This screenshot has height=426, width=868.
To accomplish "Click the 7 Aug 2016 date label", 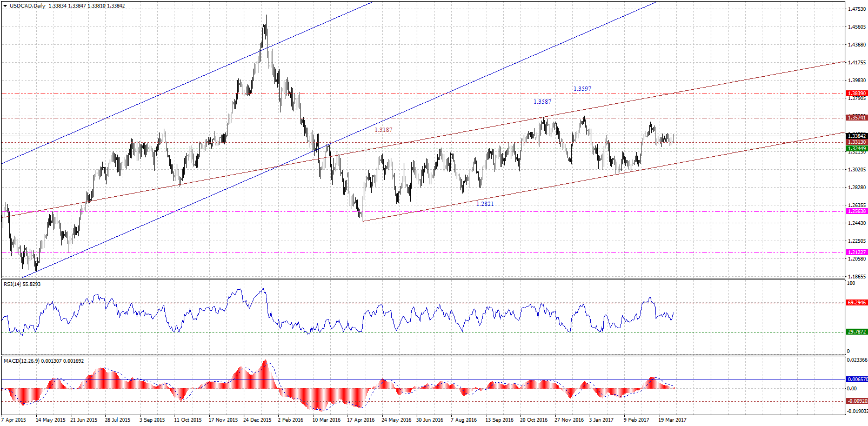I will click(x=464, y=420).
